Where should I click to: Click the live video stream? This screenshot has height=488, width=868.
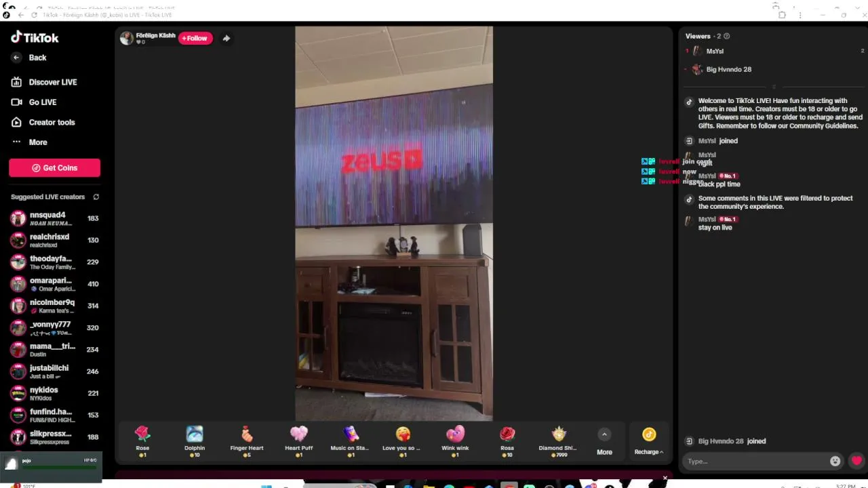(394, 224)
